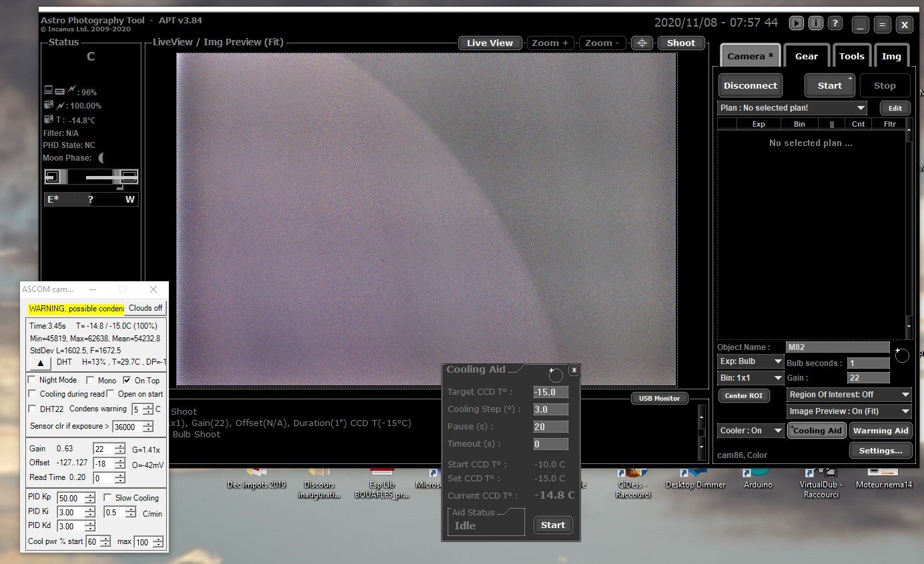The width and height of the screenshot is (924, 564).
Task: Open the Bin: 1x1 dropdown
Action: coord(751,378)
